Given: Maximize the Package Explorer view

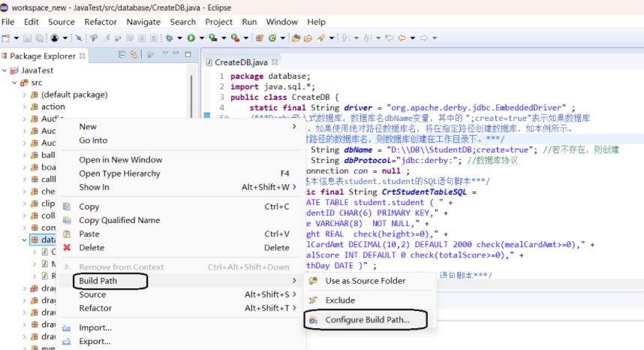Looking at the screenshot, I should click(188, 54).
